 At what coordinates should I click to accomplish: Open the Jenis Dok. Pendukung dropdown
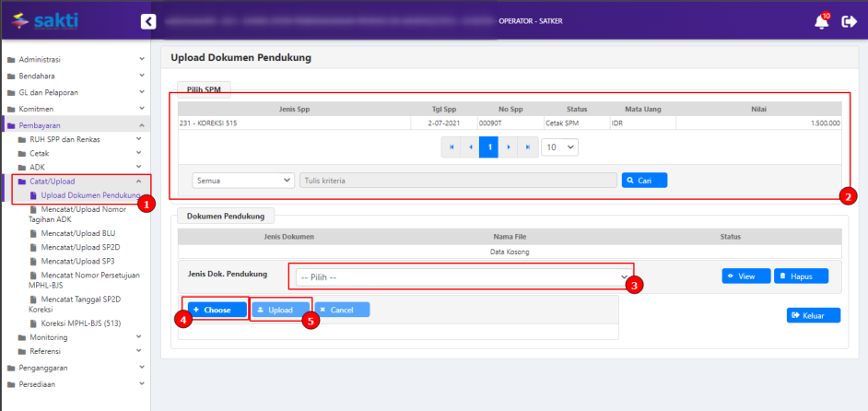pyautogui.click(x=463, y=276)
